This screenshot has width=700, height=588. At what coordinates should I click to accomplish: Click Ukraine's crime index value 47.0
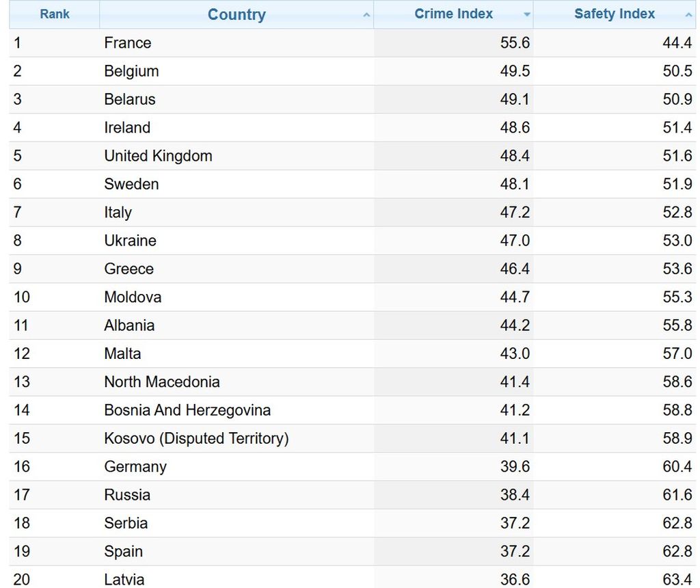[x=515, y=241]
